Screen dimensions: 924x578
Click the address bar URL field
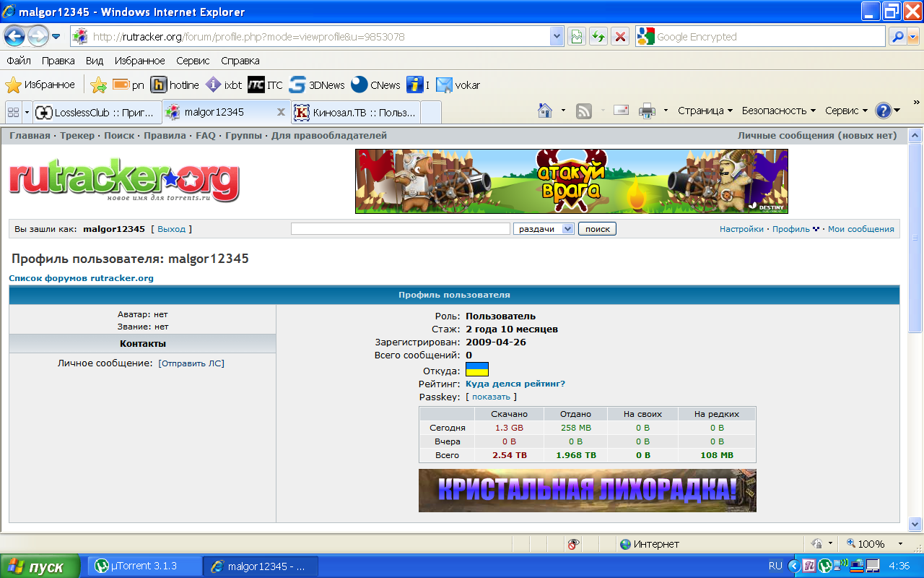[310, 36]
